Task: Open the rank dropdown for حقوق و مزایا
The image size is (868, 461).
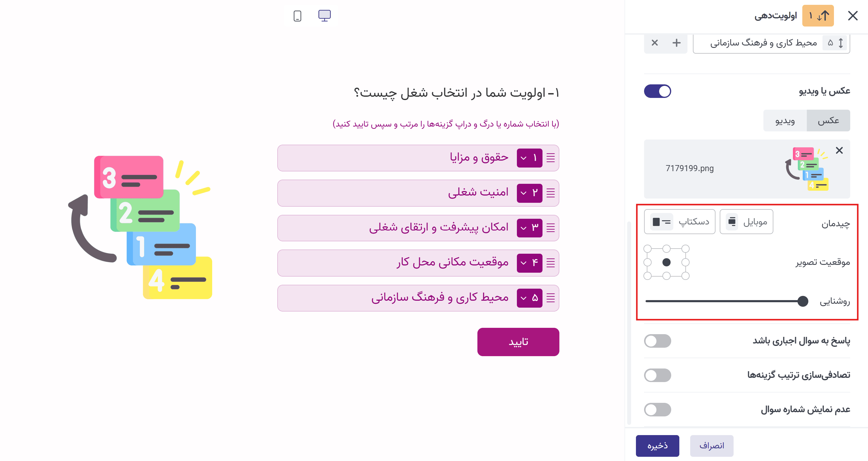Action: coord(529,158)
